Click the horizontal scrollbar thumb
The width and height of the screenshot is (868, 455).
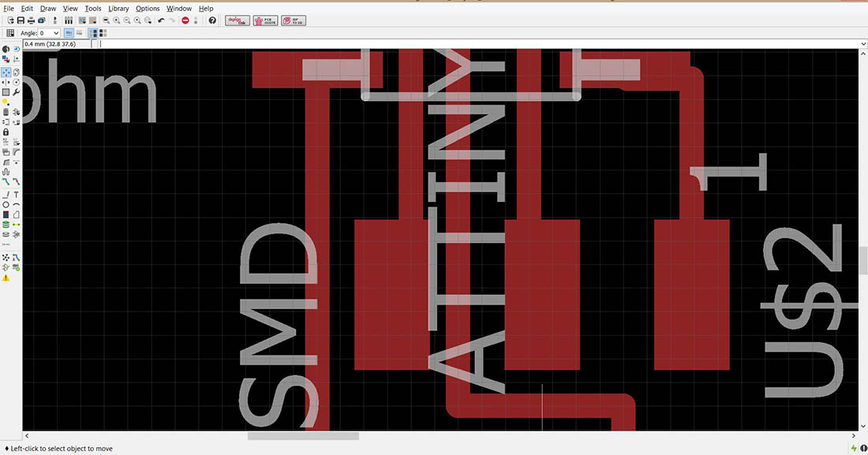303,436
